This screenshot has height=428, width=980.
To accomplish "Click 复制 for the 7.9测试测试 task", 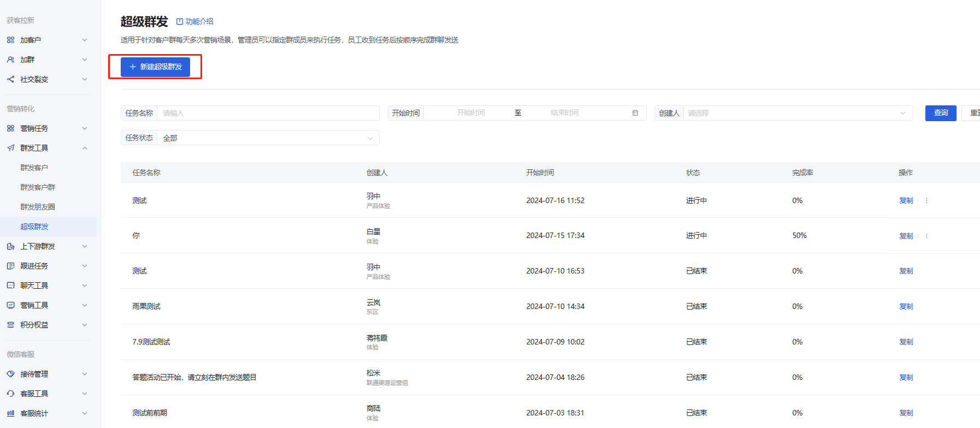I will point(906,342).
